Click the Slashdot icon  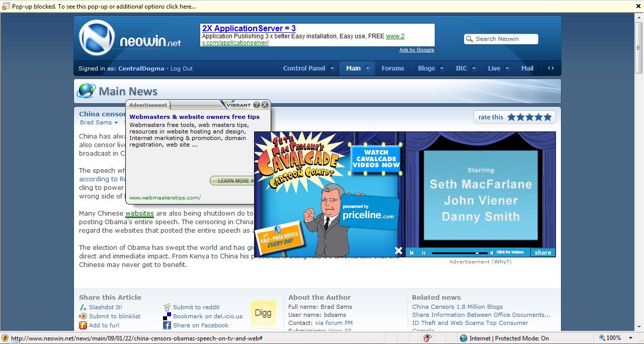[84, 307]
